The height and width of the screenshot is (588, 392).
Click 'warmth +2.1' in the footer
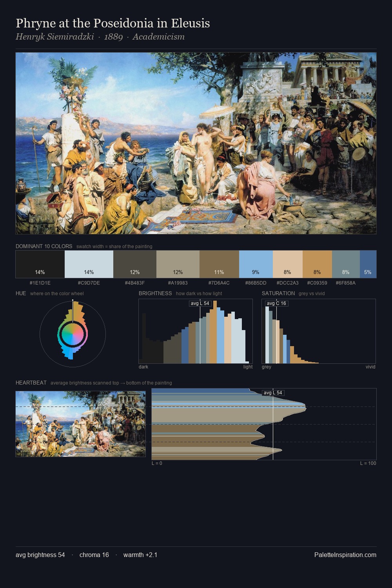140,555
